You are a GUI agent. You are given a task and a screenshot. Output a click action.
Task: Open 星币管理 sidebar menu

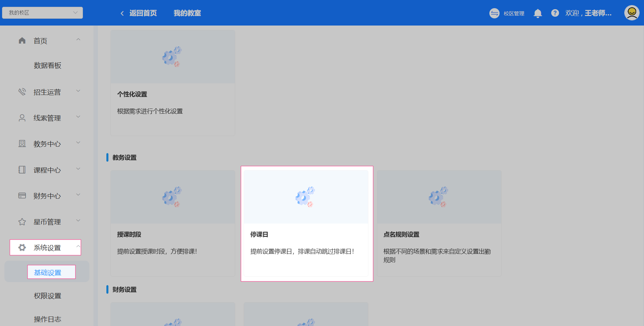tap(47, 222)
